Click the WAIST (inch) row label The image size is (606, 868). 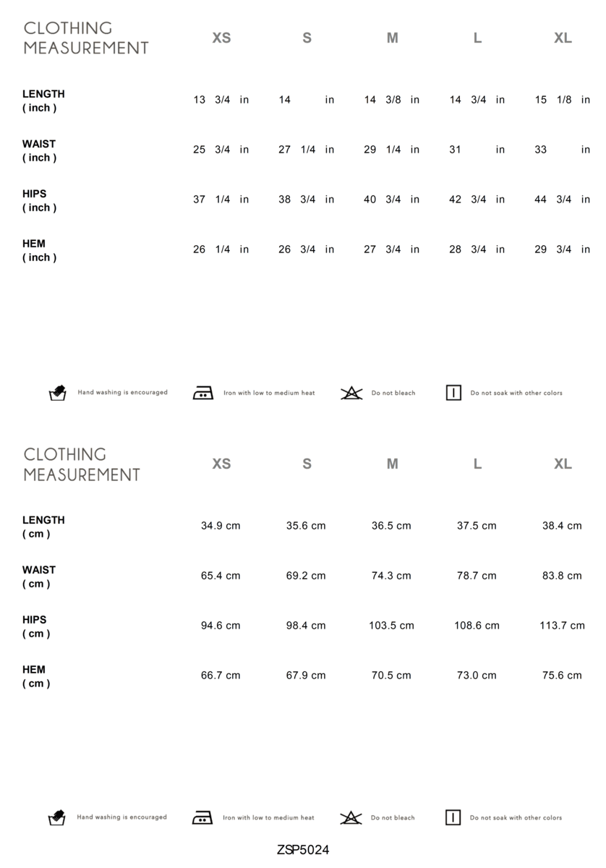[39, 150]
